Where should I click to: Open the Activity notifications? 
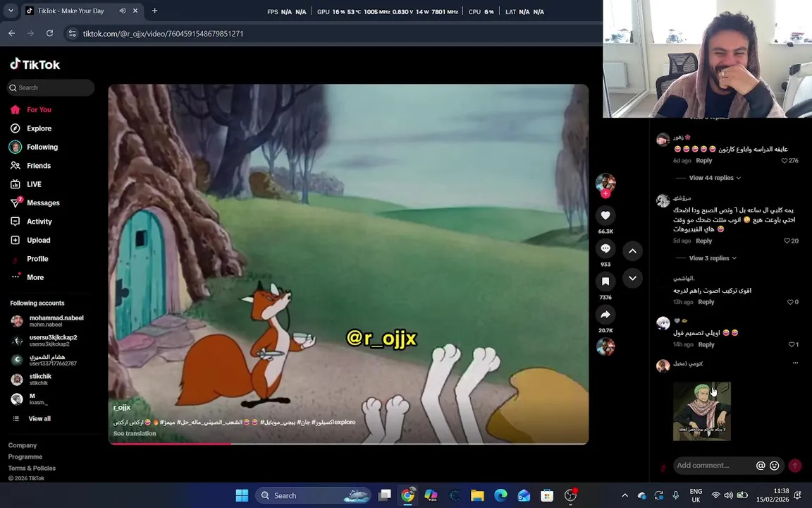pyautogui.click(x=39, y=222)
